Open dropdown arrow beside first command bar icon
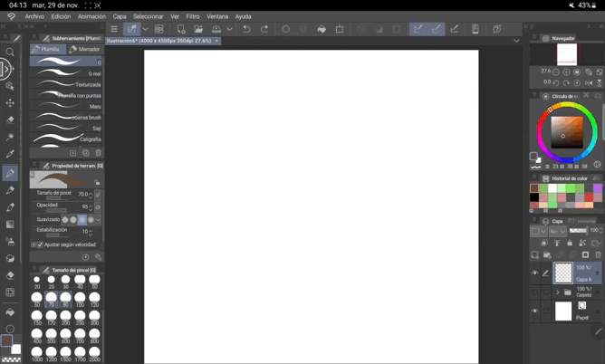The width and height of the screenshot is (605, 364). [145, 29]
